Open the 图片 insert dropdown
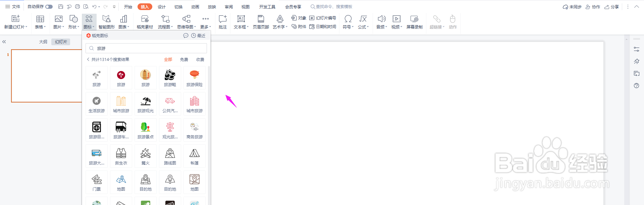This screenshot has width=644, height=205. click(x=59, y=22)
